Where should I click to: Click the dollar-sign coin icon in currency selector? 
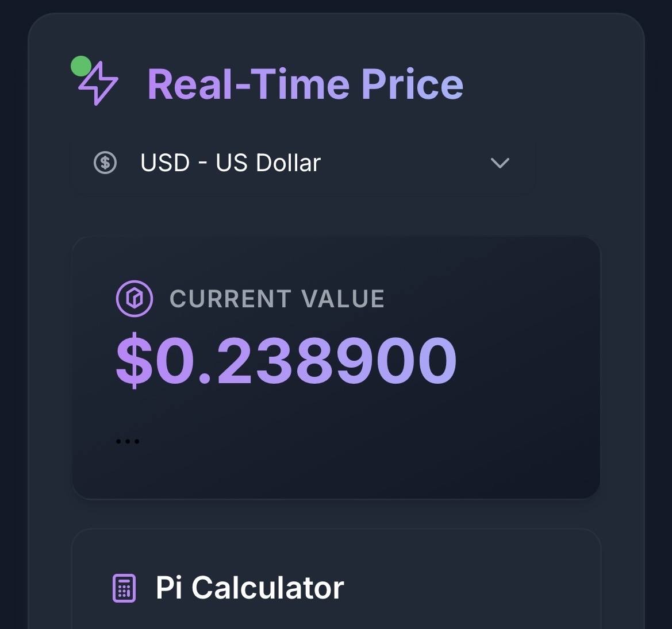point(105,163)
